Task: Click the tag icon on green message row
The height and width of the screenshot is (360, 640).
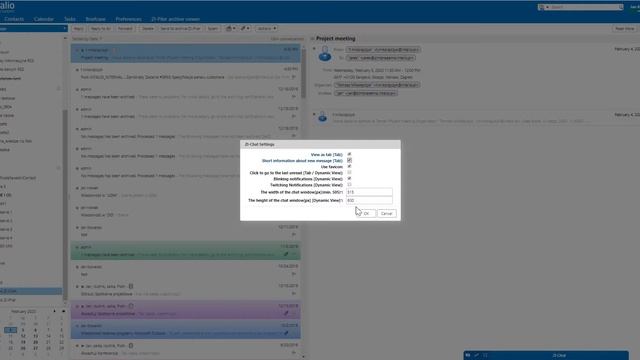Action: tap(286, 254)
